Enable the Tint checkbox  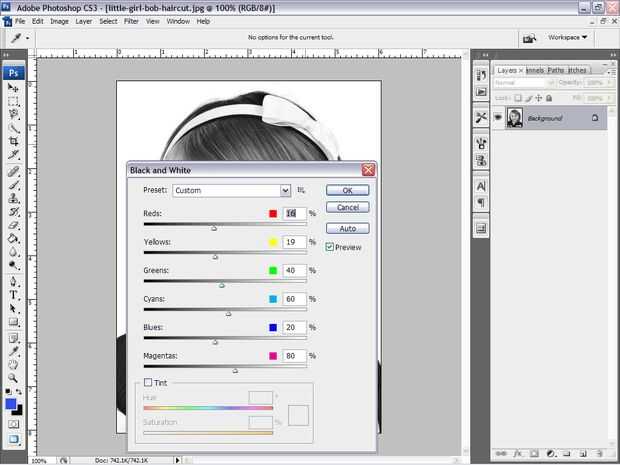point(149,382)
